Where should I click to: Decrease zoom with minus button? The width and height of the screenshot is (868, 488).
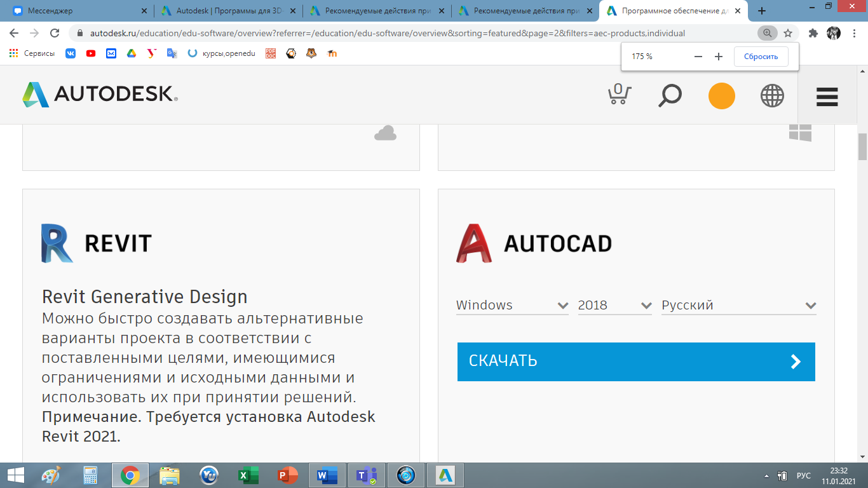[x=698, y=57]
